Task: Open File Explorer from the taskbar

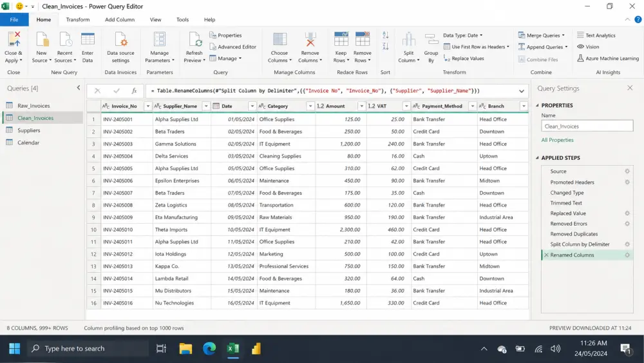Action: [x=185, y=349]
